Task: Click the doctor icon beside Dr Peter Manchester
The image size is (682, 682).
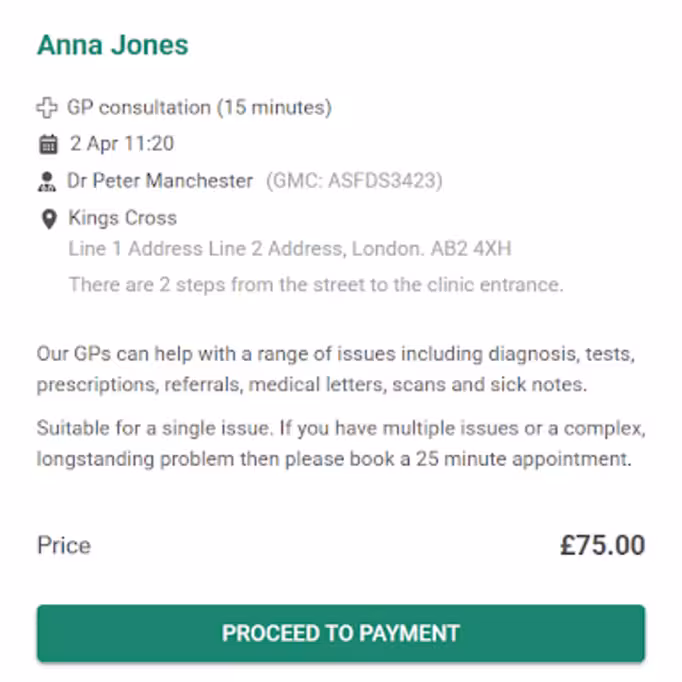Action: [x=47, y=182]
